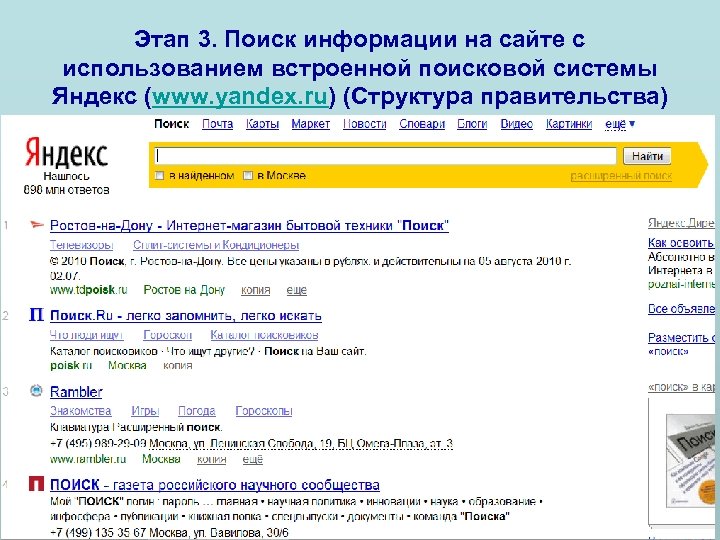The width and height of the screenshot is (720, 540).
Task: Enable the 'в Москве' checkbox
Action: coord(248,175)
